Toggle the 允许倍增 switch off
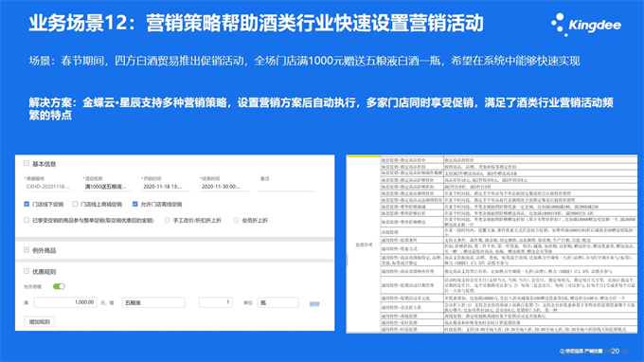Screen dimensions: 644x362 pyautogui.click(x=59, y=286)
